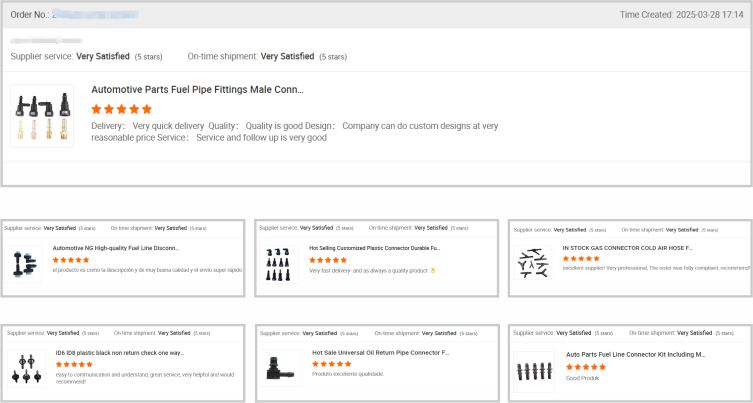Open the Automotive NG Fuel Line Disconnect thumbnail
753x403 pixels.
(24, 264)
